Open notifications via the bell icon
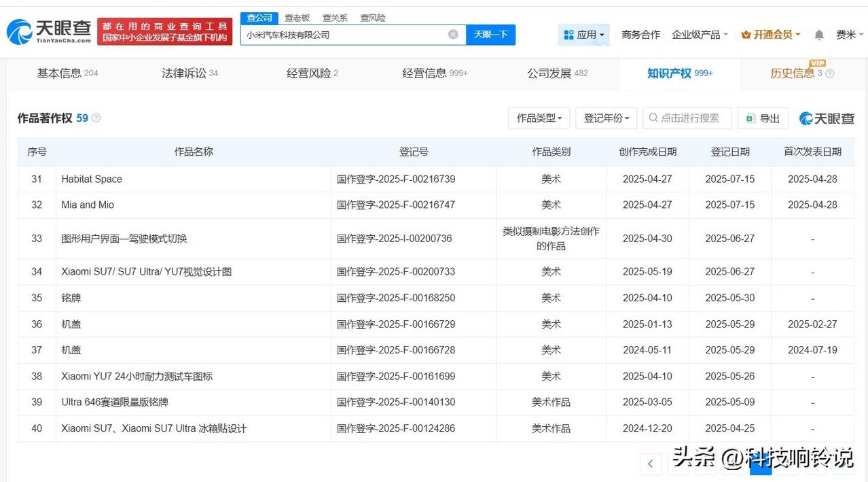This screenshot has height=482, width=868. [x=819, y=35]
